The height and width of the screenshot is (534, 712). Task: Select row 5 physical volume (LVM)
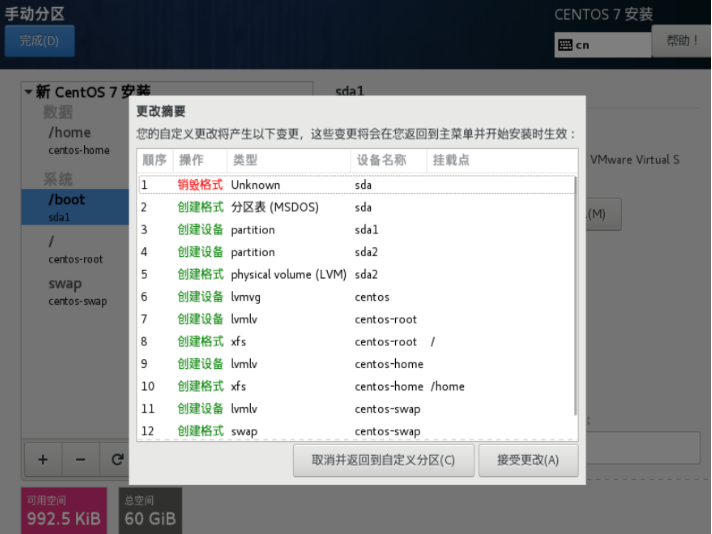[356, 274]
